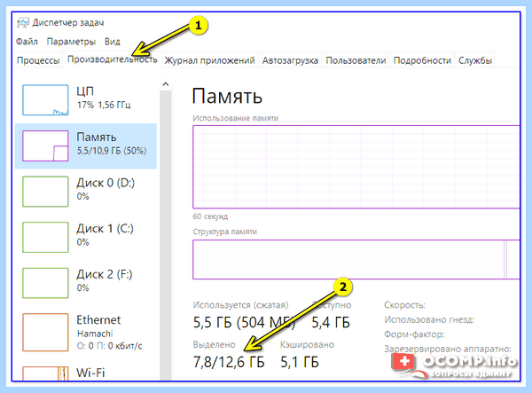Click the Ethernet label in sidebar
This screenshot has width=532, height=393.
(x=98, y=319)
